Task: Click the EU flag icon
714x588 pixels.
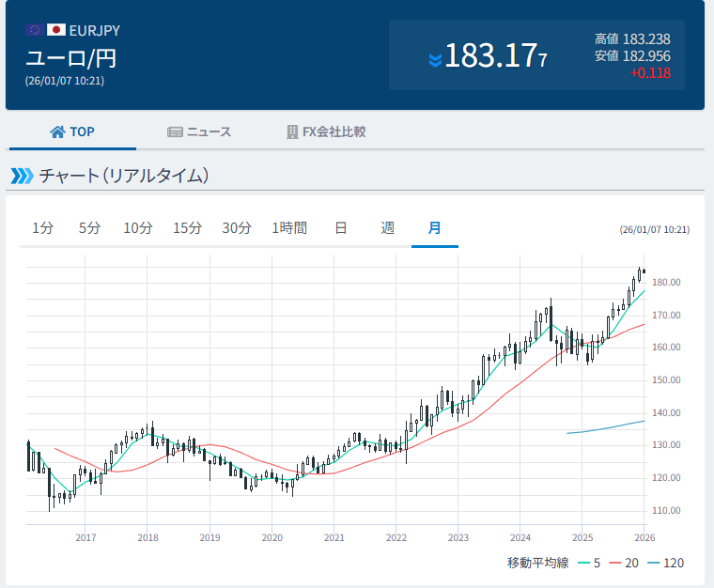Action: tap(34, 30)
